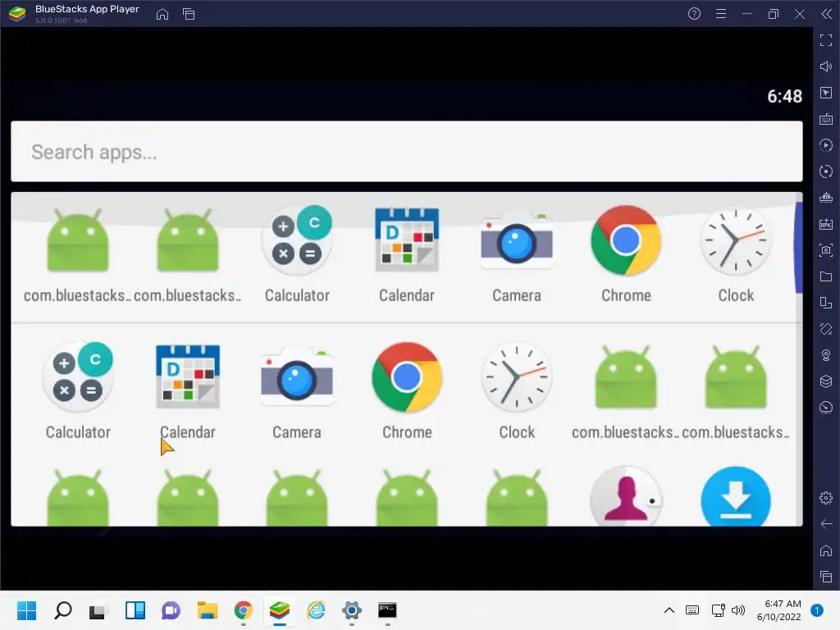The height and width of the screenshot is (630, 840).
Task: Open the macro recorder play icon
Action: [826, 145]
